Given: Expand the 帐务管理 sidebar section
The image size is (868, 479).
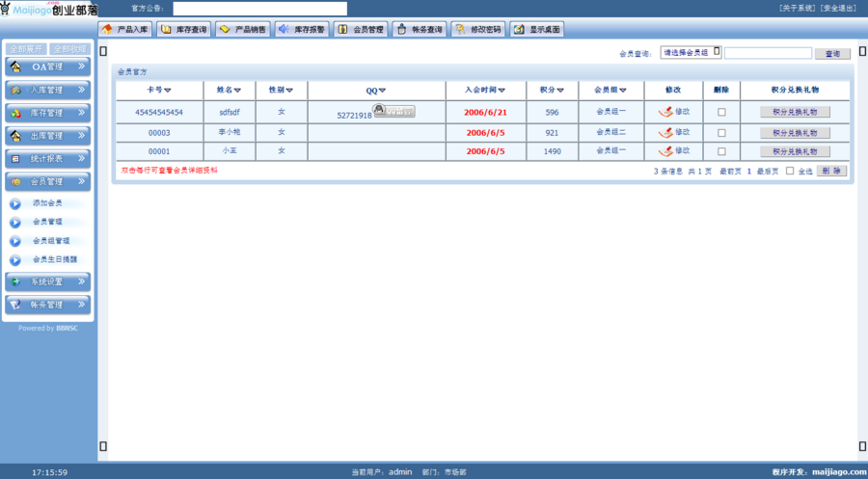Looking at the screenshot, I should [47, 305].
